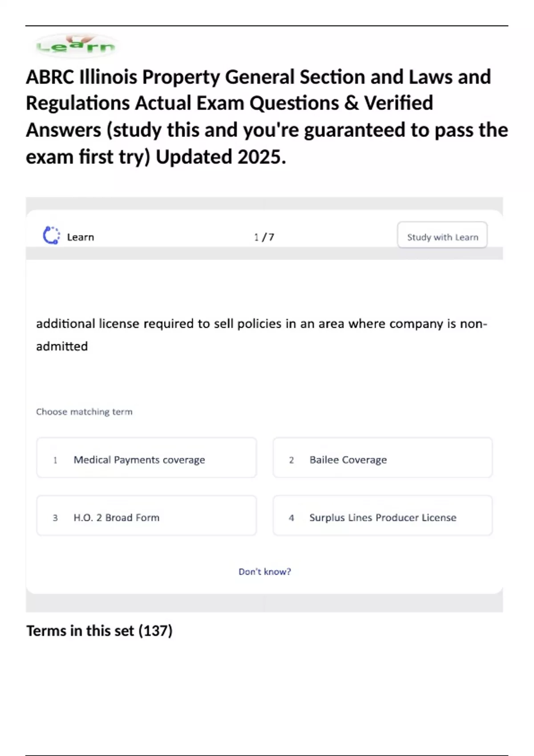Viewport: 534px width, 756px height.
Task: Click the 1 / 7 question counter
Action: 264,237
